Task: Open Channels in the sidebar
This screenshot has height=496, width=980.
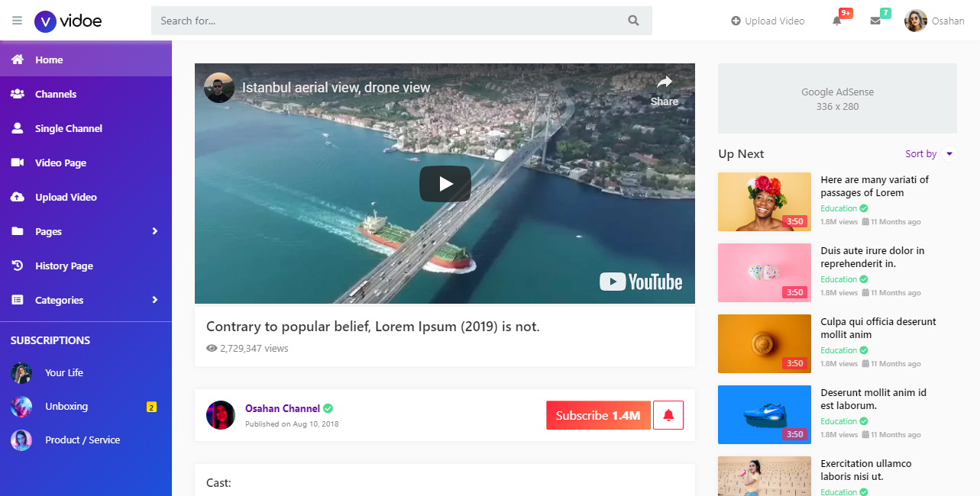Action: click(86, 94)
